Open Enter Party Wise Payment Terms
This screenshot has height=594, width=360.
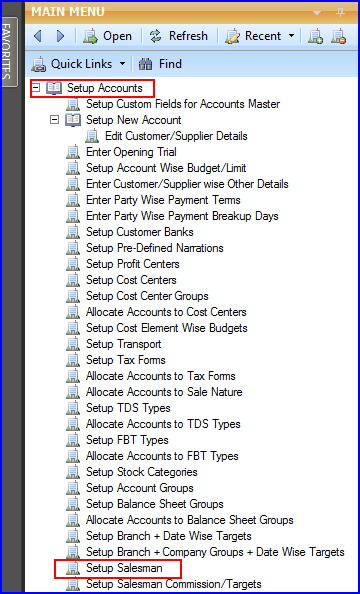point(163,200)
